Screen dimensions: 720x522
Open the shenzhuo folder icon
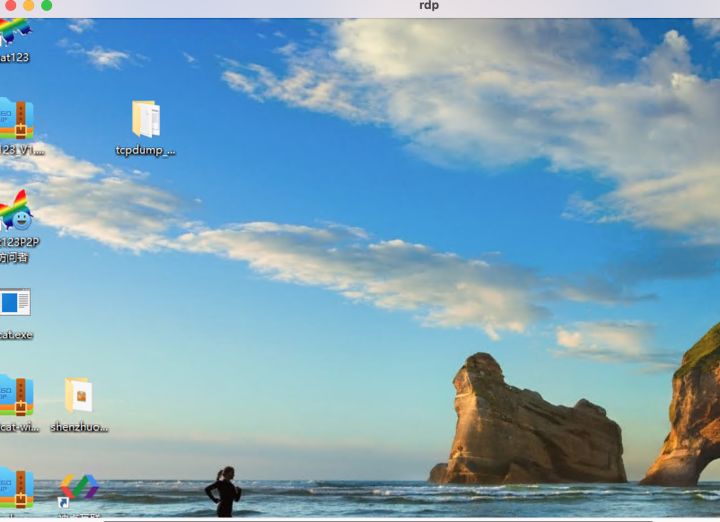click(78, 395)
